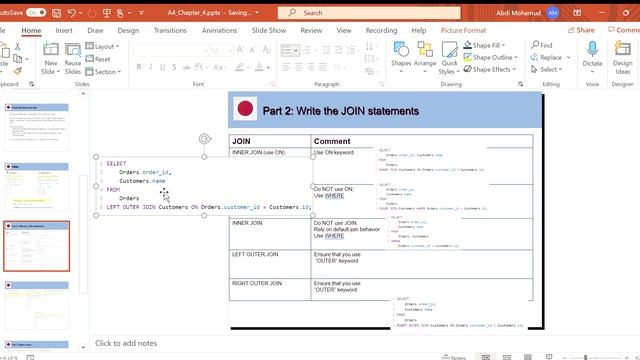Viewport: 640px width, 360px height.
Task: Switch to the Design tab
Action: coord(128,31)
